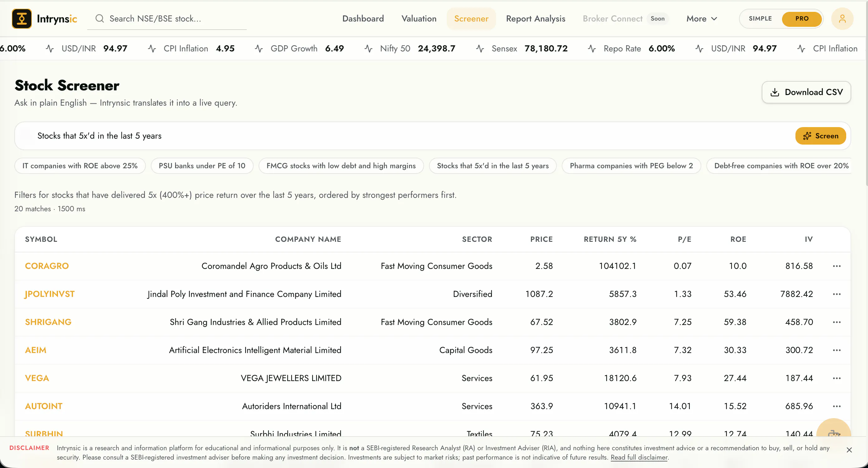Switch to SIMPLE mode
868x468 pixels.
click(760, 18)
